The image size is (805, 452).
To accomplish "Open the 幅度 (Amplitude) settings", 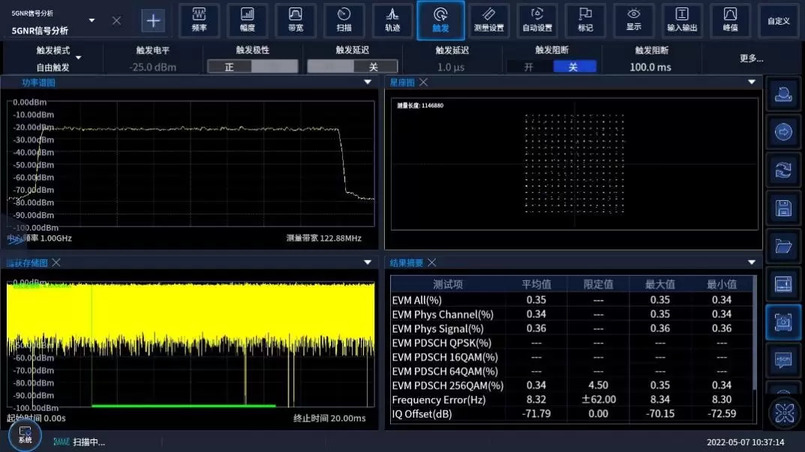I will click(x=247, y=20).
